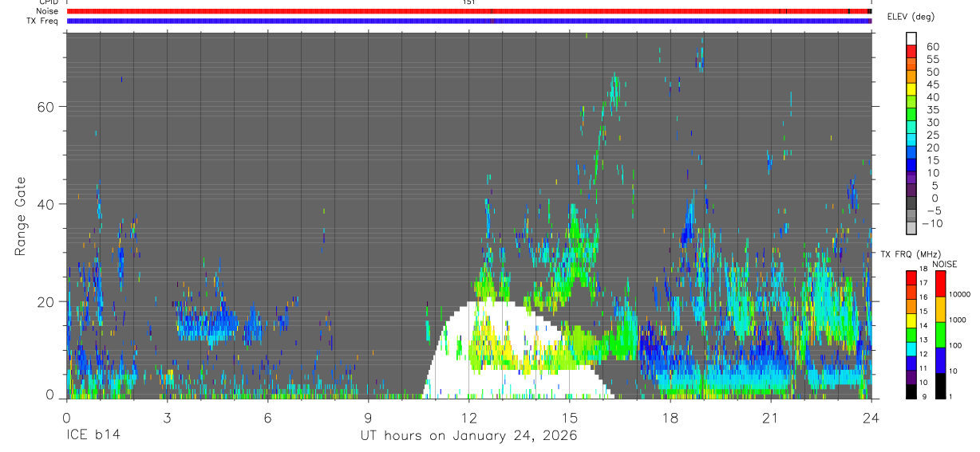Click the '17' tick on TX FRQ colorbar

[924, 283]
